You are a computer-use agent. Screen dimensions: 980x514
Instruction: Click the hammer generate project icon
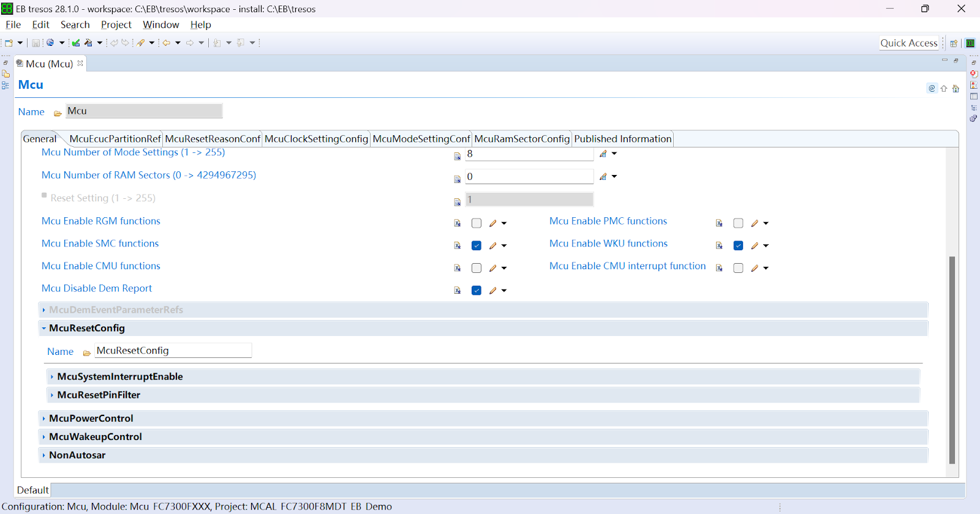89,43
